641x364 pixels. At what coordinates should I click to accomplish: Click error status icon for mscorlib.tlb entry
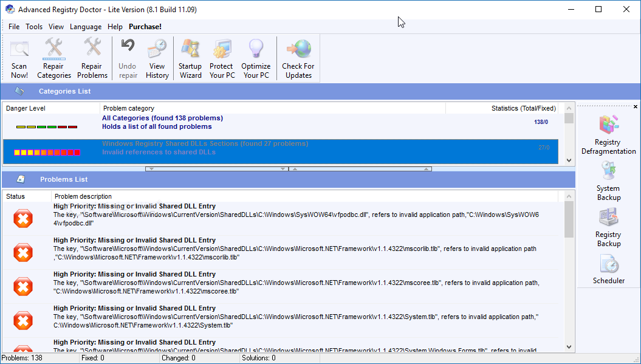[23, 252]
